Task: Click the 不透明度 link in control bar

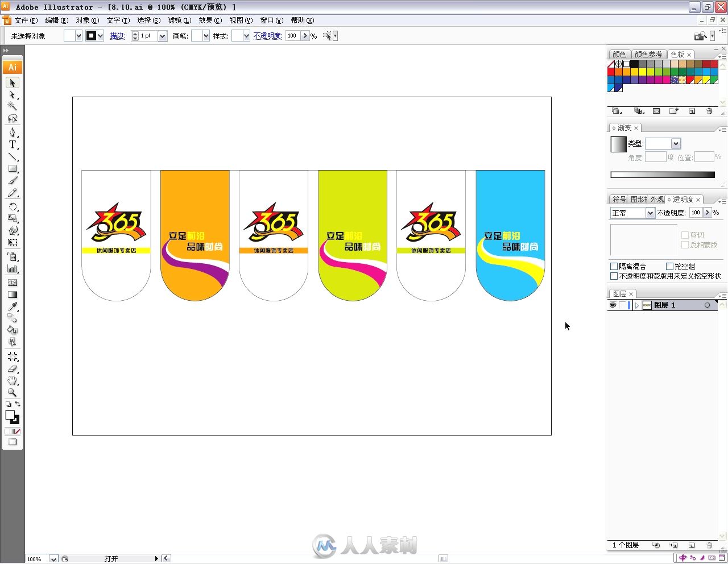Action: tap(267, 36)
